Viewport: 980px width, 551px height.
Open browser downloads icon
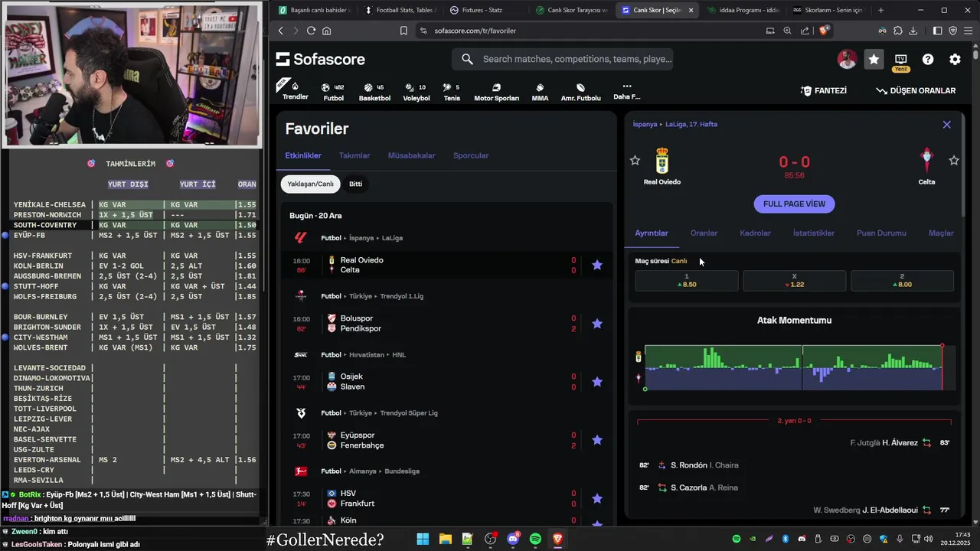(x=913, y=31)
